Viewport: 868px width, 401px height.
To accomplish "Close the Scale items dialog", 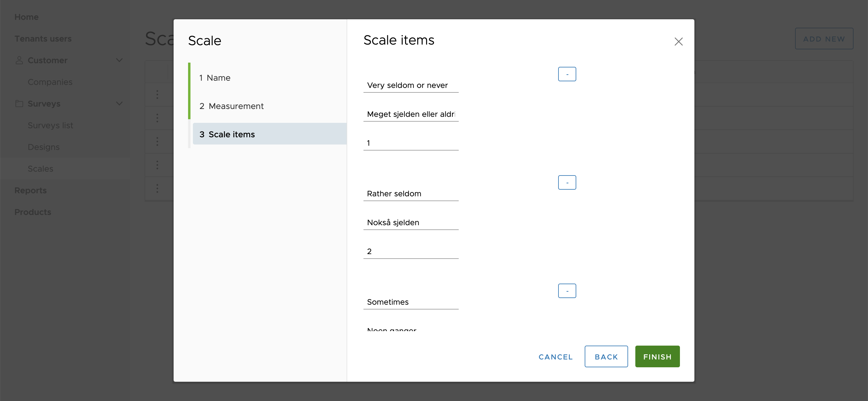I will click(x=678, y=42).
